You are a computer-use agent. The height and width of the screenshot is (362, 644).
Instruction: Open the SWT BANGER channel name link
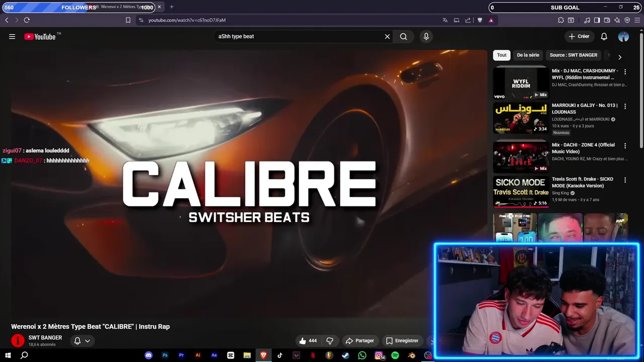tap(45, 337)
